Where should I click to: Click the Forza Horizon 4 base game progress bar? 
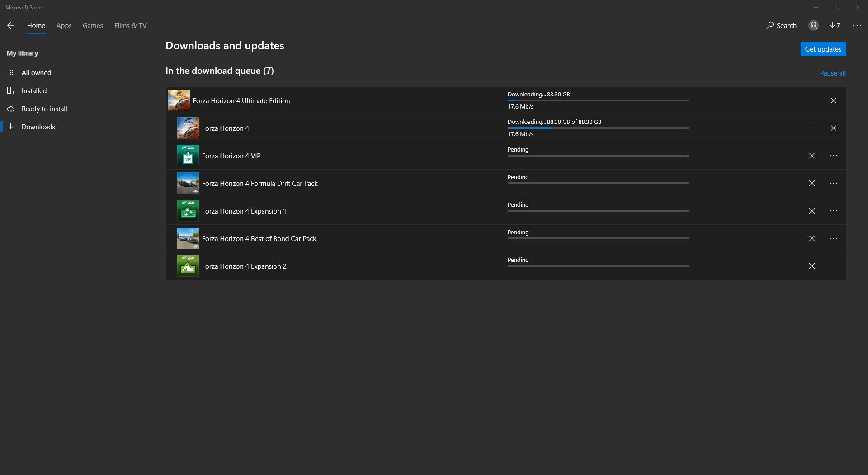(598, 128)
